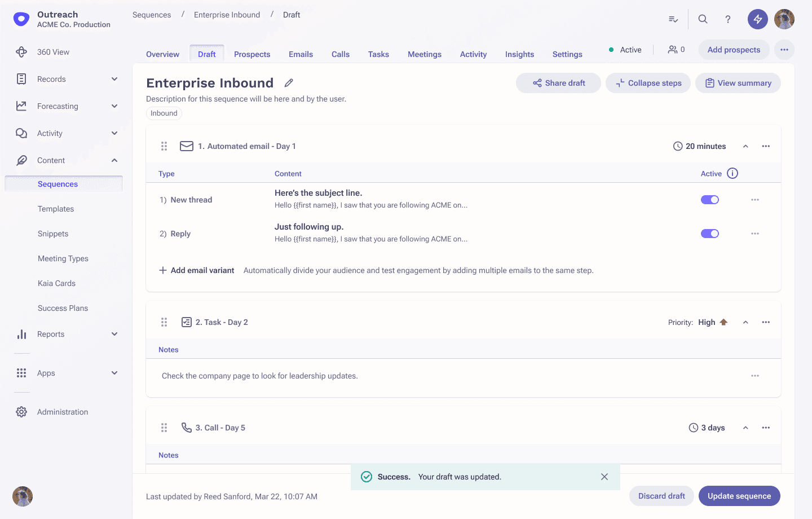This screenshot has height=519, width=812.
Task: Collapse the Automated email step 1
Action: [745, 146]
